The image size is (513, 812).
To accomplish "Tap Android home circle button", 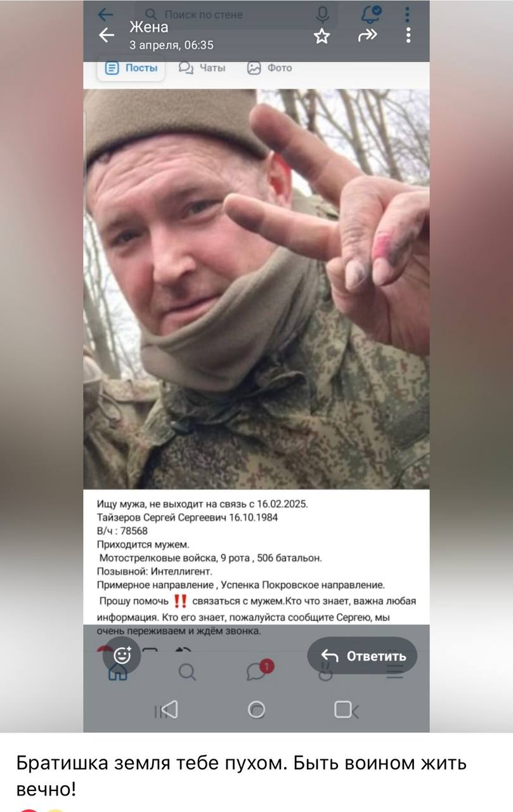I will click(x=256, y=709).
